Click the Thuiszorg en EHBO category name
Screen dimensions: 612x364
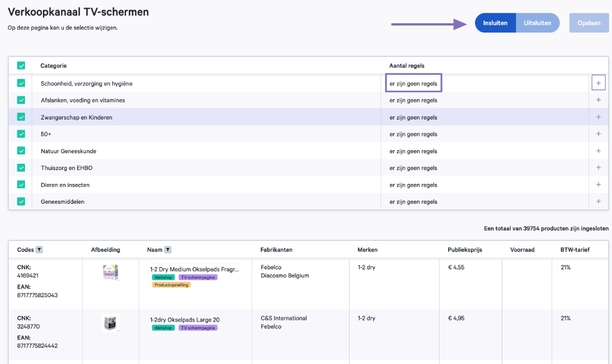[67, 168]
